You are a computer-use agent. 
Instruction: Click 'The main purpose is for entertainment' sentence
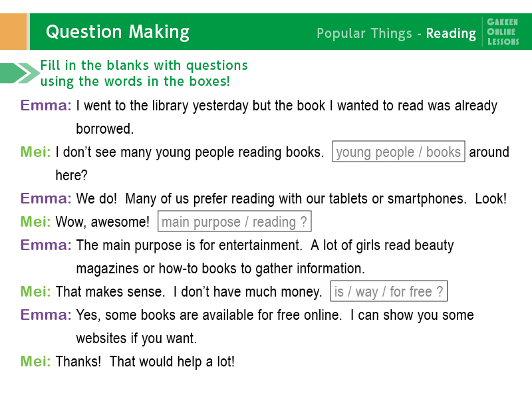pyautogui.click(x=189, y=245)
